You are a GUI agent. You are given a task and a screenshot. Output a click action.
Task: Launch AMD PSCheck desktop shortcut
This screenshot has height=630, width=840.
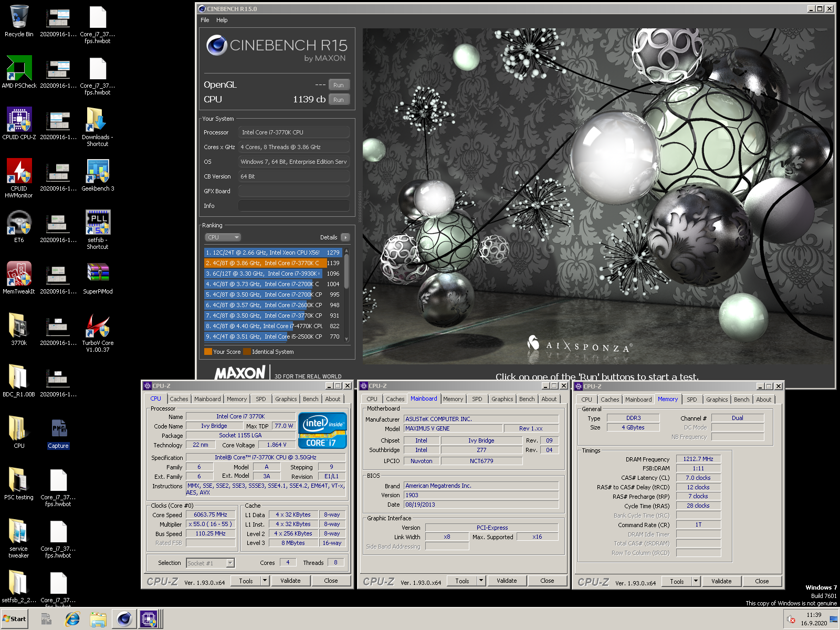click(19, 72)
